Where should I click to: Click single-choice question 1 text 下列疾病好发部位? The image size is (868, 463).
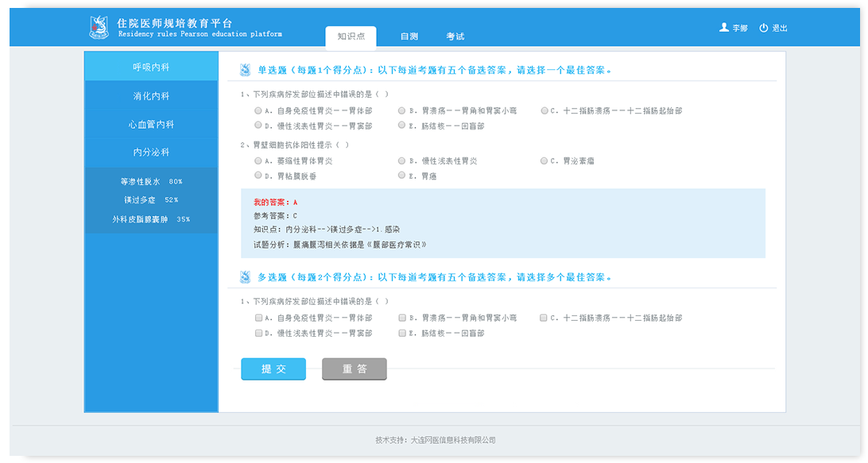point(315,95)
